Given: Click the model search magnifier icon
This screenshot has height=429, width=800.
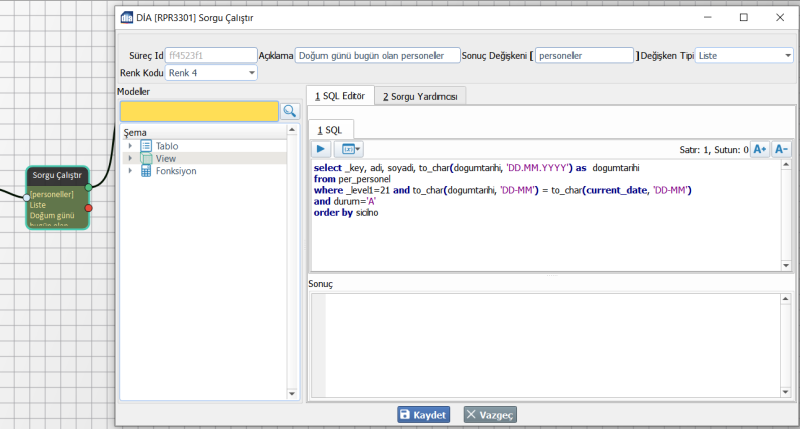Looking at the screenshot, I should pyautogui.click(x=290, y=111).
